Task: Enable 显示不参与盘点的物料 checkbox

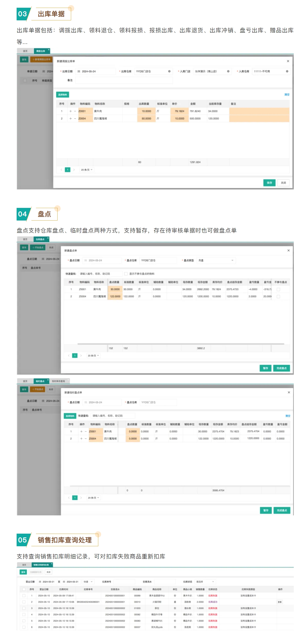Action: coord(126,274)
